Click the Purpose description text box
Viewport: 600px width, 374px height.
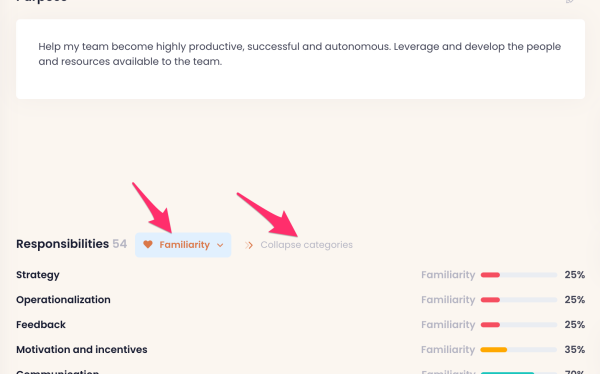tap(300, 59)
